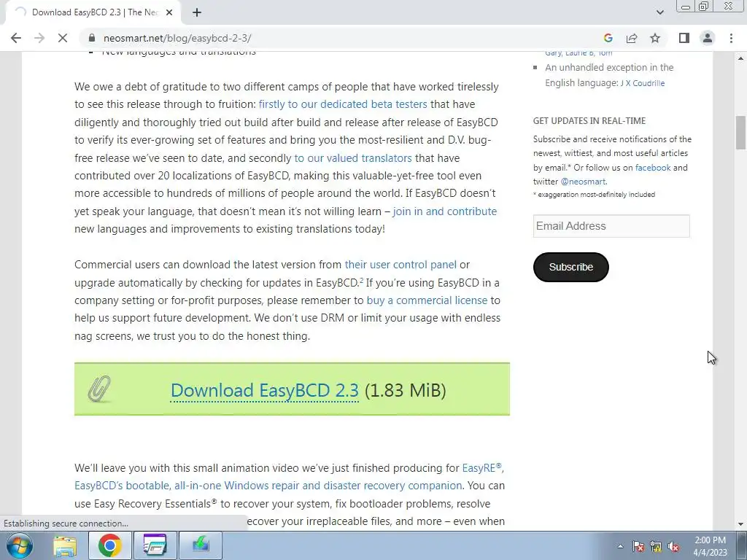Open the @neosmart twitter link
Viewport: 747px width, 560px height.
click(583, 182)
